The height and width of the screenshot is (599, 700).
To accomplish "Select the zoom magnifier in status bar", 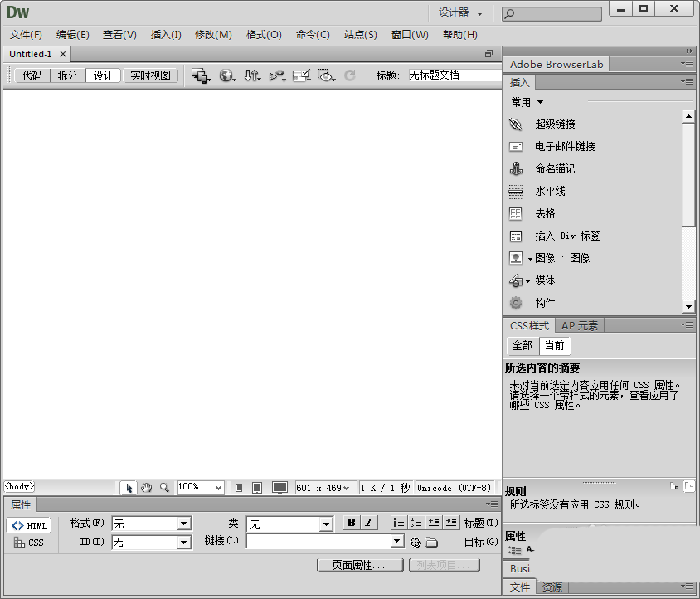I will (x=163, y=487).
